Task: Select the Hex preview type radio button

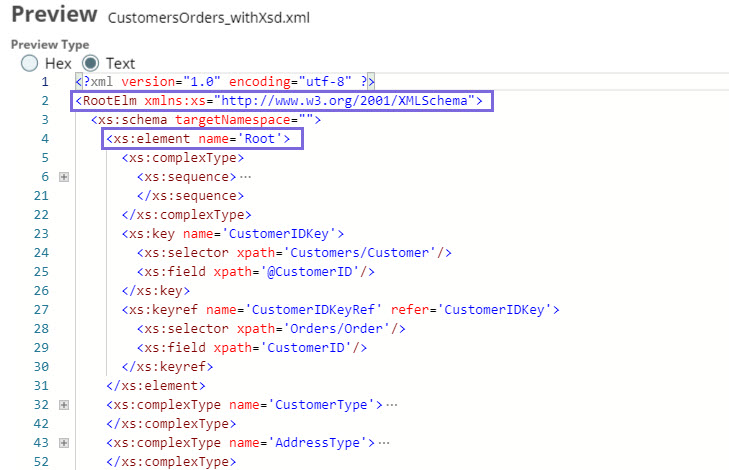Action: 30,63
